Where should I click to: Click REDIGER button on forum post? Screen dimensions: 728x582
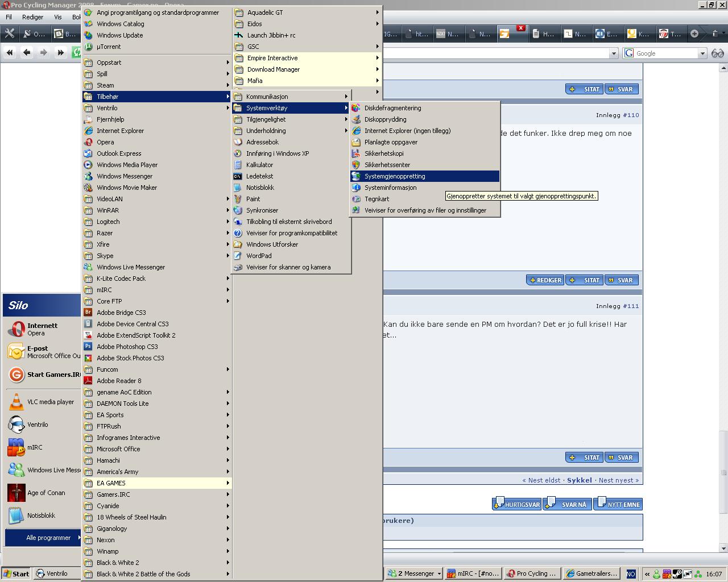(x=545, y=280)
